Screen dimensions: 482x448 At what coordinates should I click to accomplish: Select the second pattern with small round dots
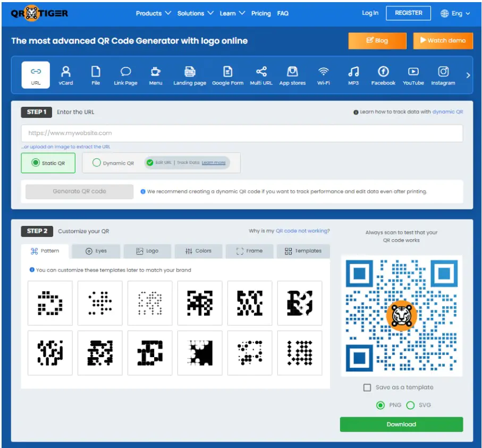click(100, 303)
